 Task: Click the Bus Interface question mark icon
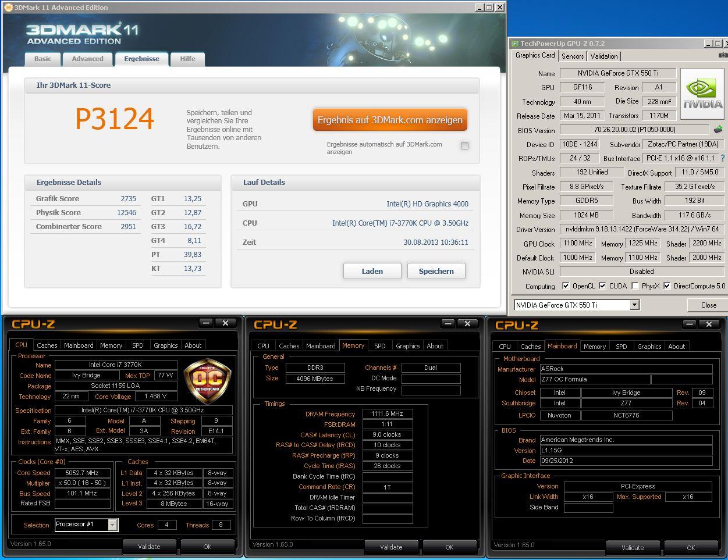point(723,158)
